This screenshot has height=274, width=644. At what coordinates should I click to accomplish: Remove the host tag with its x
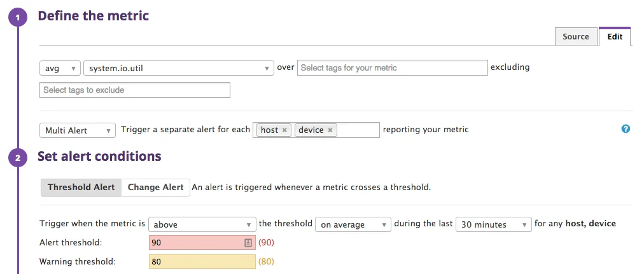pyautogui.click(x=284, y=130)
